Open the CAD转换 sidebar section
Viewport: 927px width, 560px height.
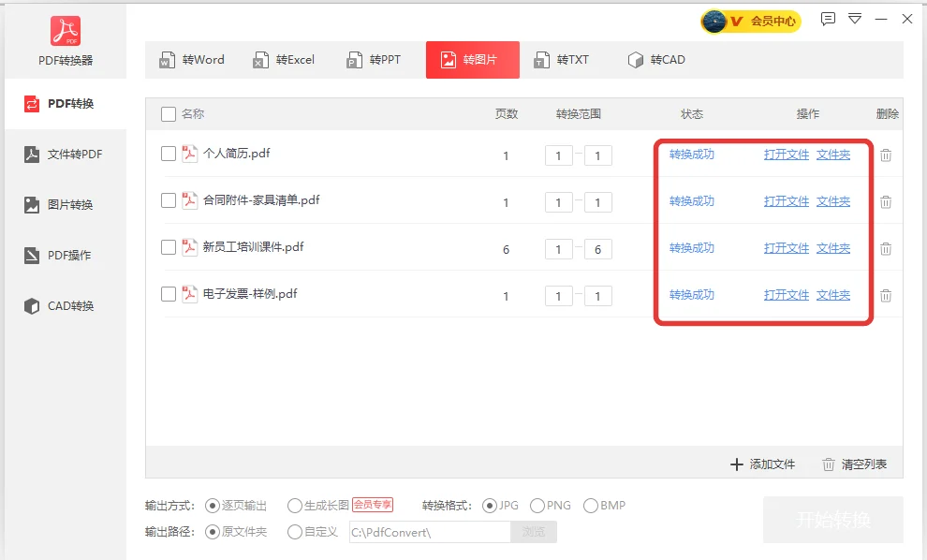(66, 305)
